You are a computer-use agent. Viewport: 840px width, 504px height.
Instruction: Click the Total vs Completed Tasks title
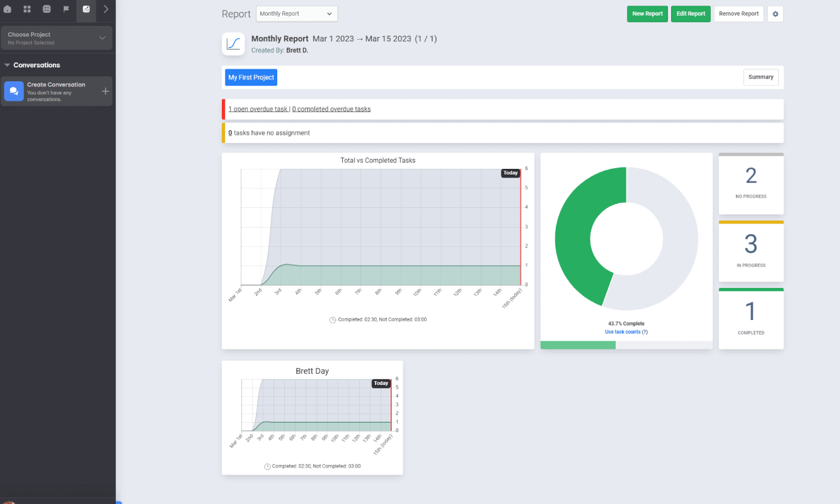[378, 161]
